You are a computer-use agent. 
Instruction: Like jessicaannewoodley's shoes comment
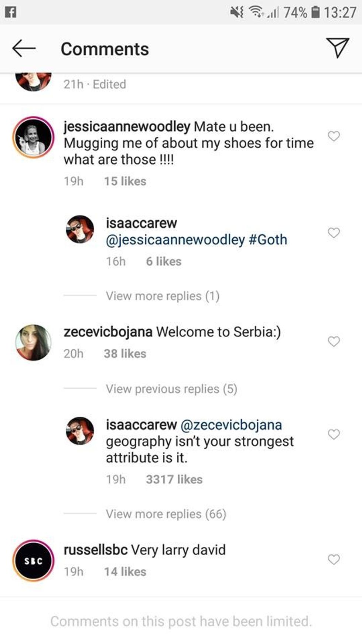(334, 136)
